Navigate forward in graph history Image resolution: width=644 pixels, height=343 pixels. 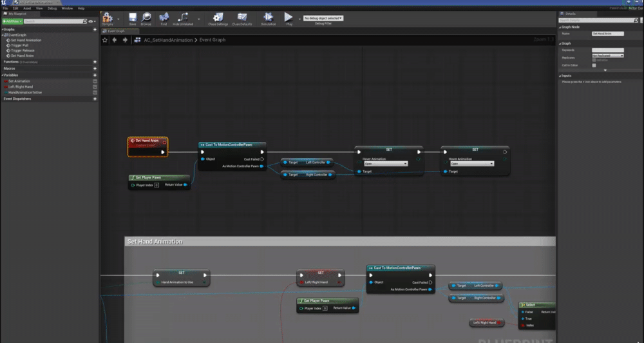pyautogui.click(x=126, y=40)
